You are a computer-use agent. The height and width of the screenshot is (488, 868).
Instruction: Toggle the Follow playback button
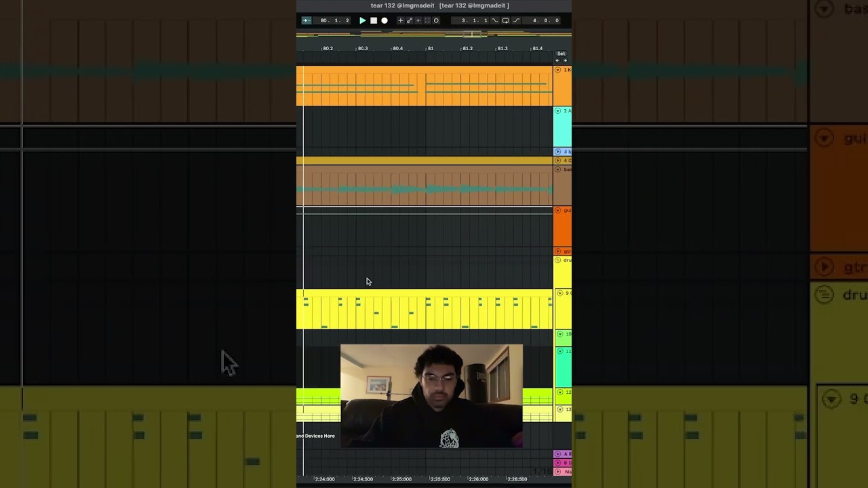tap(307, 20)
